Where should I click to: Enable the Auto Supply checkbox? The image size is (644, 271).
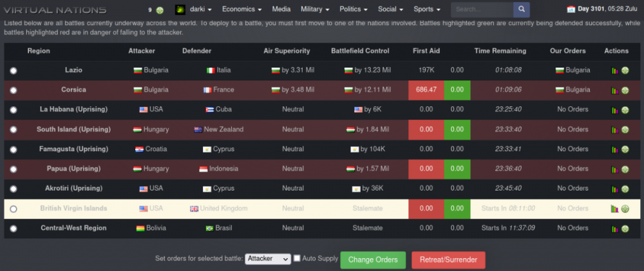coord(297,258)
